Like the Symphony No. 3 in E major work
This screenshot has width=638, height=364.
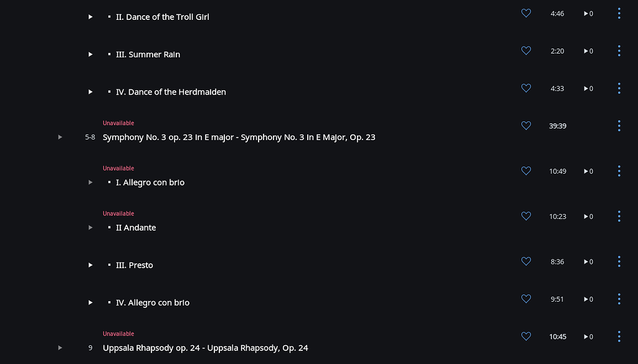pyautogui.click(x=526, y=126)
